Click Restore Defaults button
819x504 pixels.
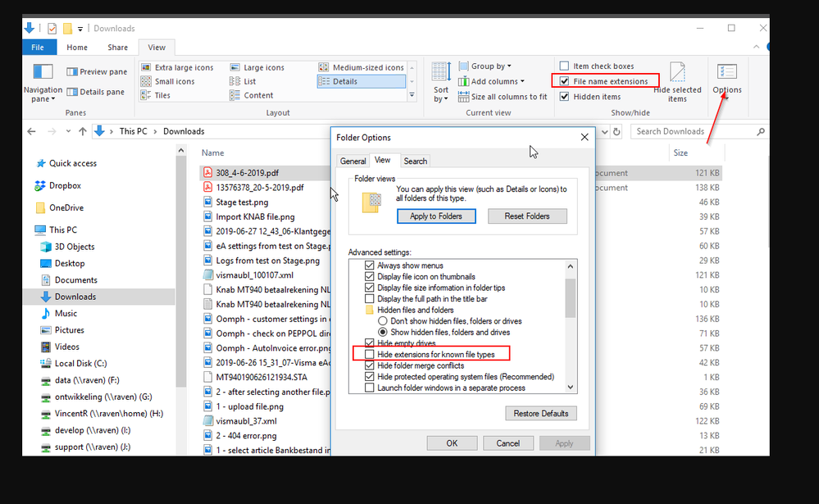point(540,413)
